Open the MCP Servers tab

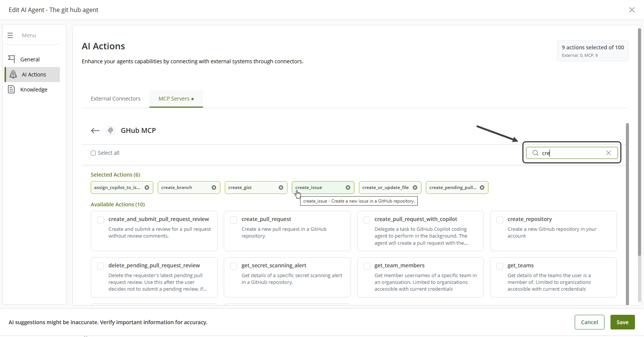pyautogui.click(x=176, y=99)
